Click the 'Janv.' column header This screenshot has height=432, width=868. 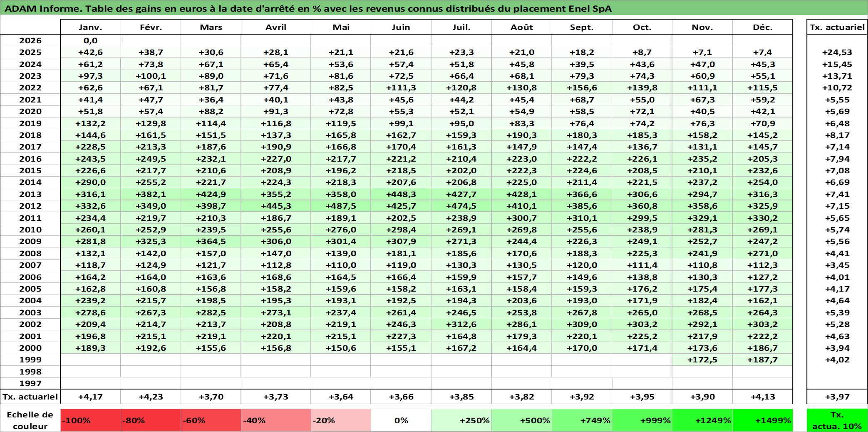[x=90, y=27]
